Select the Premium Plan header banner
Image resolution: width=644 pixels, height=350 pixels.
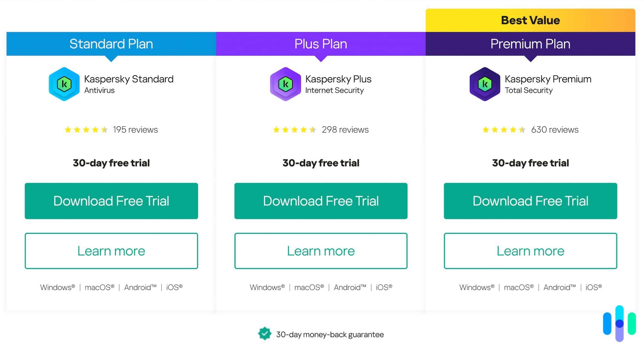click(530, 44)
